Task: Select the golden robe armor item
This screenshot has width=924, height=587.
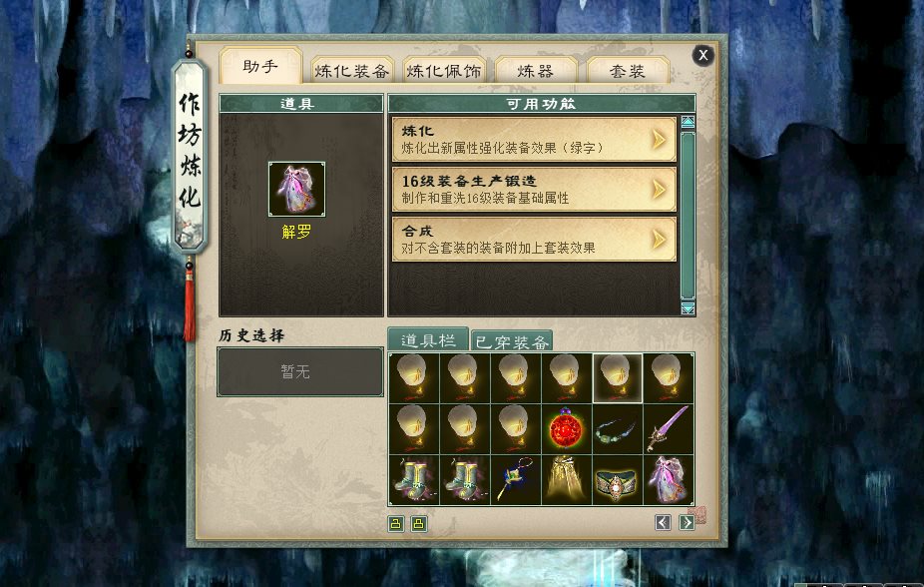Action: [x=567, y=480]
